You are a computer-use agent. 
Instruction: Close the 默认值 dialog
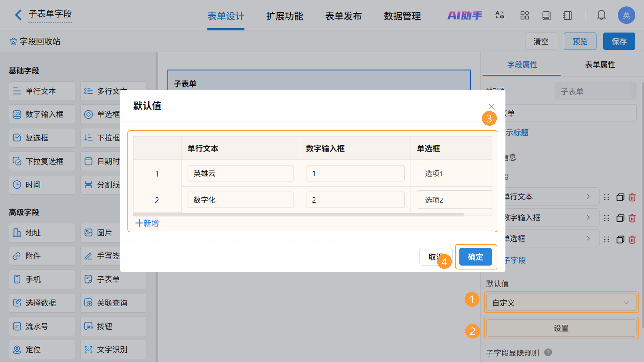(492, 107)
